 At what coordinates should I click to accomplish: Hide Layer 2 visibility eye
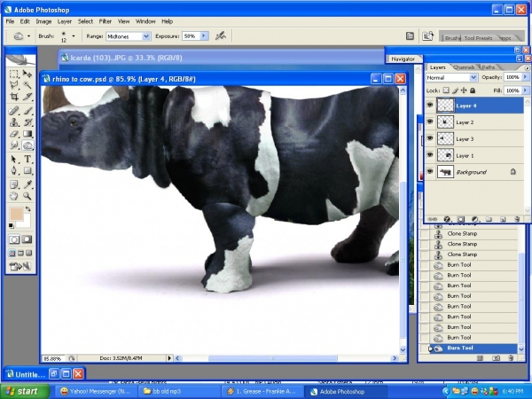tap(430, 121)
